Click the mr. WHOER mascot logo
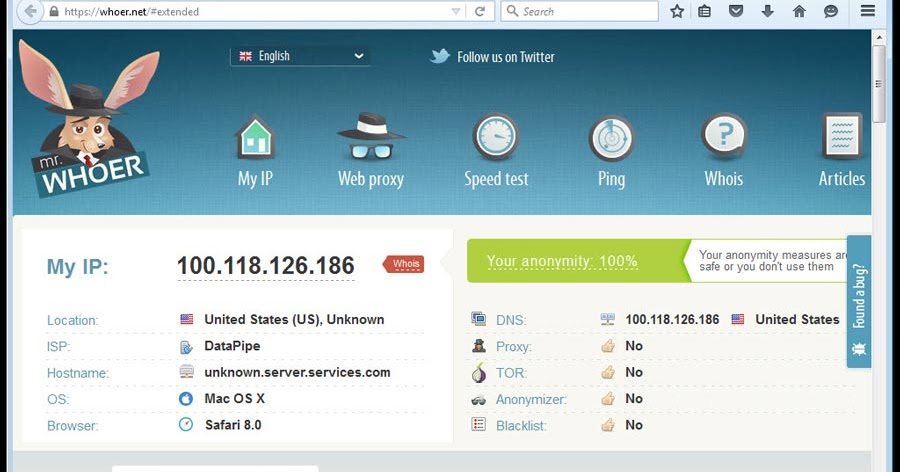 pyautogui.click(x=88, y=119)
